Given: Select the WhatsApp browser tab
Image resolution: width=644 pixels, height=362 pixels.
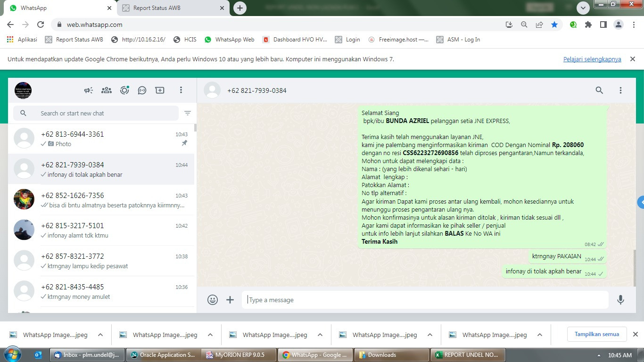Looking at the screenshot, I should [60, 8].
